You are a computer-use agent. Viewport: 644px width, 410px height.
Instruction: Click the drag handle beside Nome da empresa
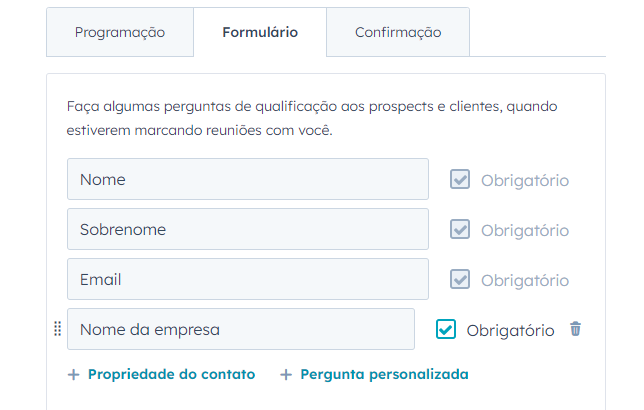(57, 329)
